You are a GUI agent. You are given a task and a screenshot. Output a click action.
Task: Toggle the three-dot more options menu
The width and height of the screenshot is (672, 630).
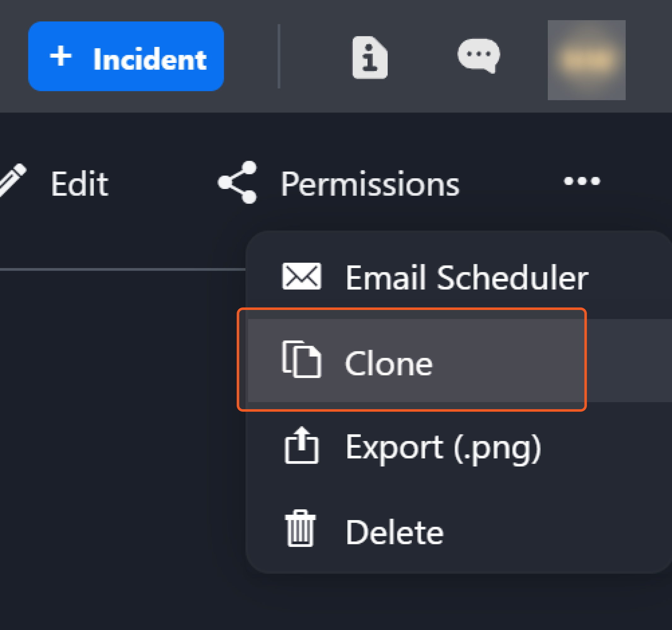tap(582, 181)
